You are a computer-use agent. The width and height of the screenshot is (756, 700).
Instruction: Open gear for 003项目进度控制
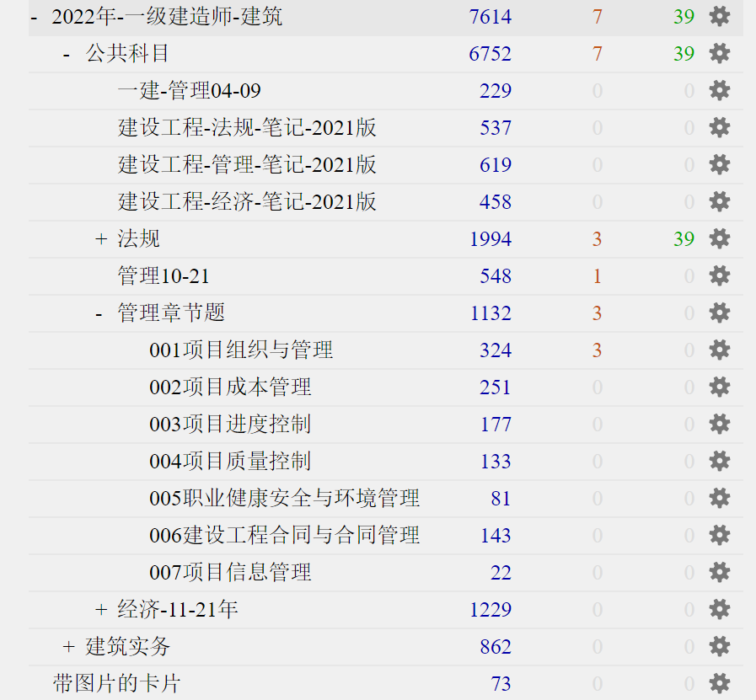click(x=720, y=425)
